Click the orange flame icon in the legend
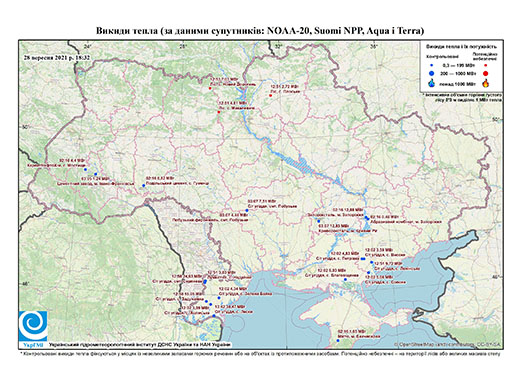Screen dimensions: 520x368 (486, 83)
